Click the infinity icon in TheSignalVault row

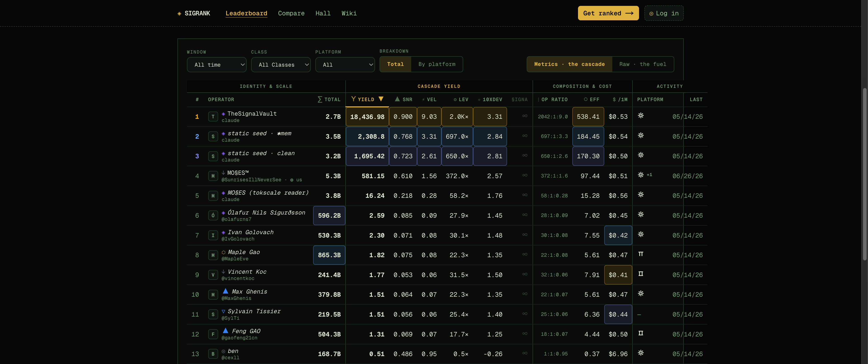pyautogui.click(x=525, y=116)
